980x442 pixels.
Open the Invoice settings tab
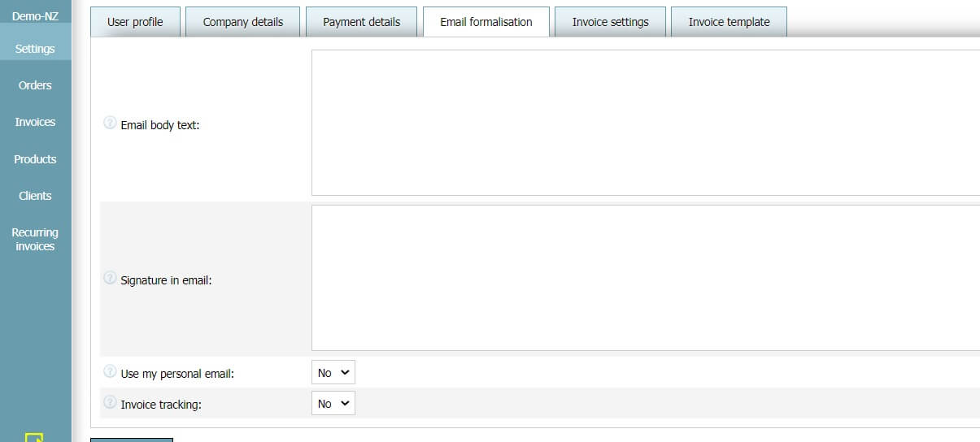(x=611, y=22)
